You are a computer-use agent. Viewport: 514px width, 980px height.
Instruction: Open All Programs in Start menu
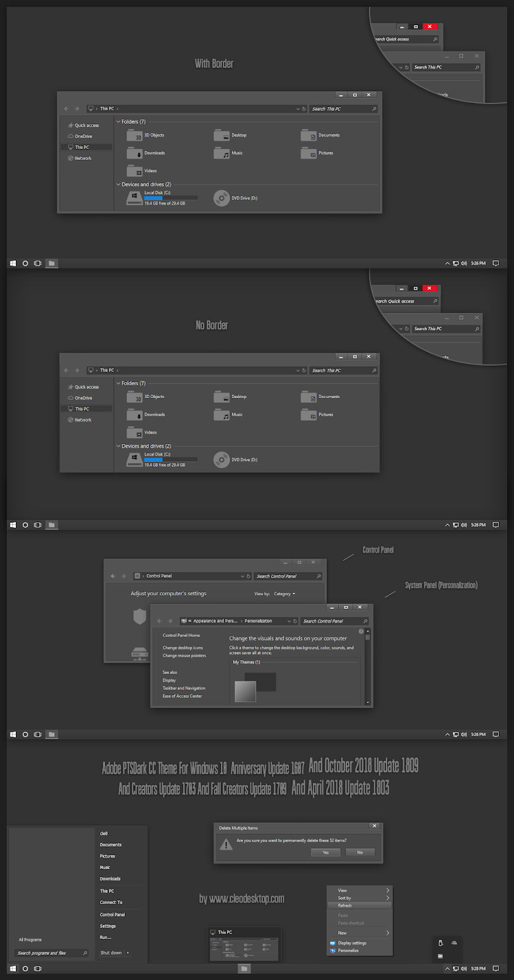(x=30, y=940)
